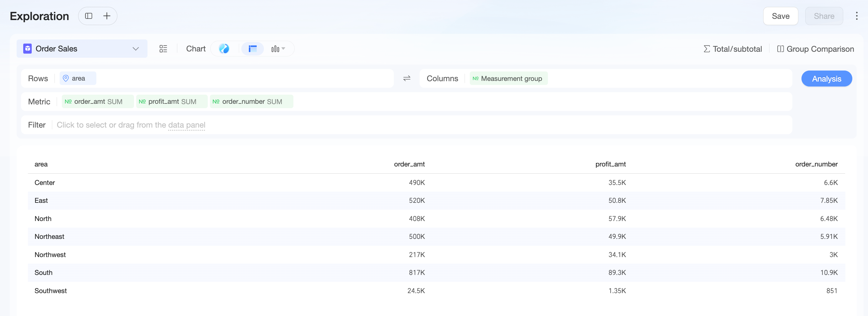Add a new exploration with plus icon

pyautogui.click(x=107, y=16)
